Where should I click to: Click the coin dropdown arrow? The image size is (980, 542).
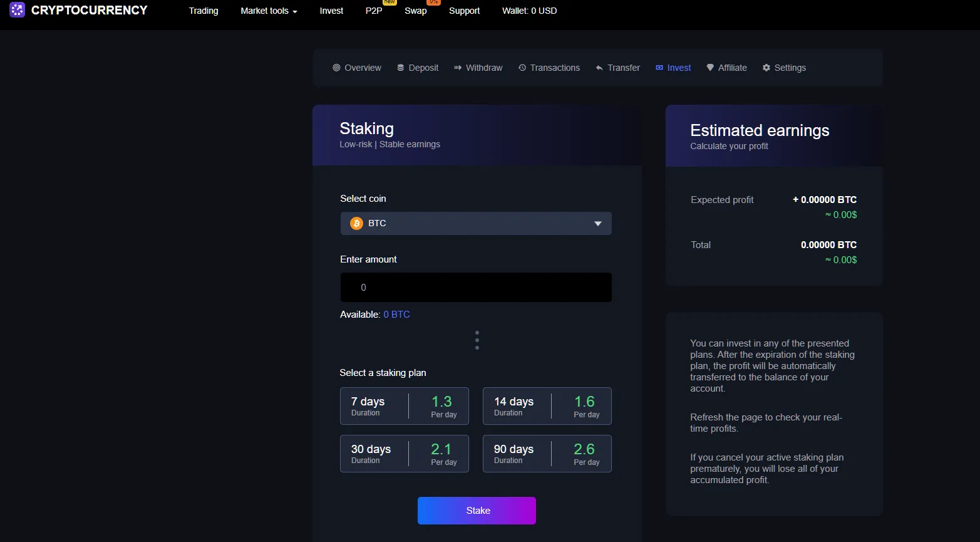coord(598,224)
